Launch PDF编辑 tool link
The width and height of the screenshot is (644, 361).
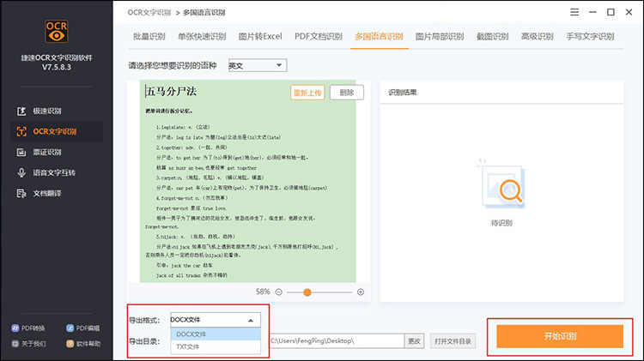point(83,328)
